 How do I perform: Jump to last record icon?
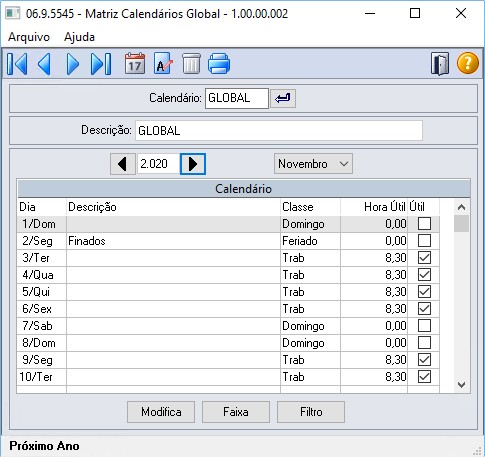pyautogui.click(x=101, y=63)
